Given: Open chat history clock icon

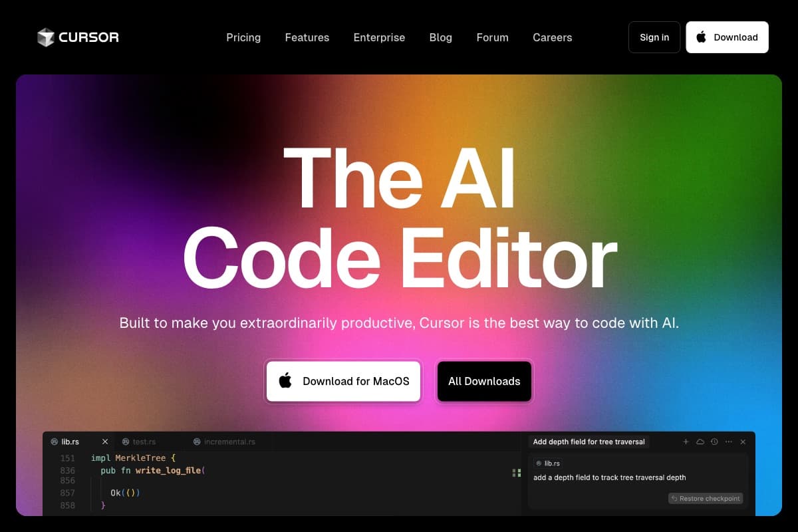Looking at the screenshot, I should tap(714, 442).
